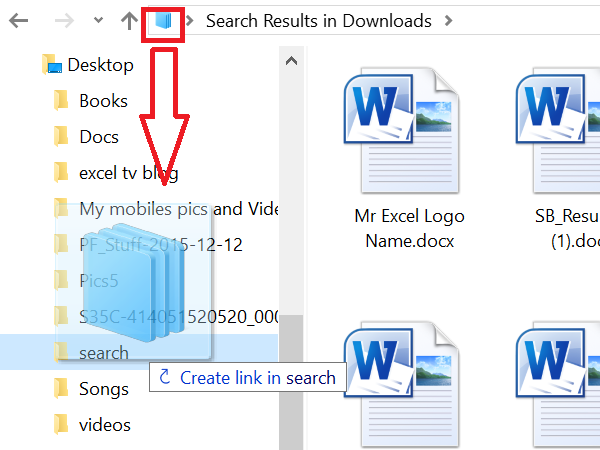
Task: Go up one folder level
Action: pos(129,21)
